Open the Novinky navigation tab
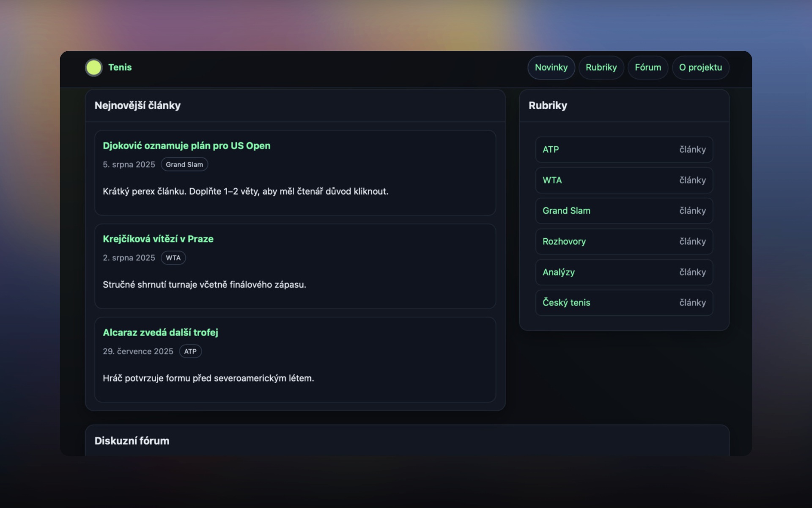This screenshot has height=508, width=812. click(x=551, y=68)
